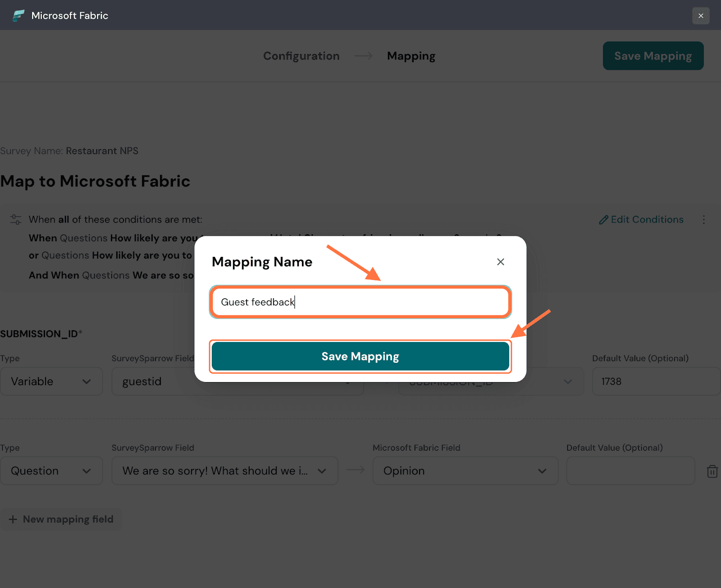Delete the Opinion mapping row
The image size is (721, 588).
point(712,471)
